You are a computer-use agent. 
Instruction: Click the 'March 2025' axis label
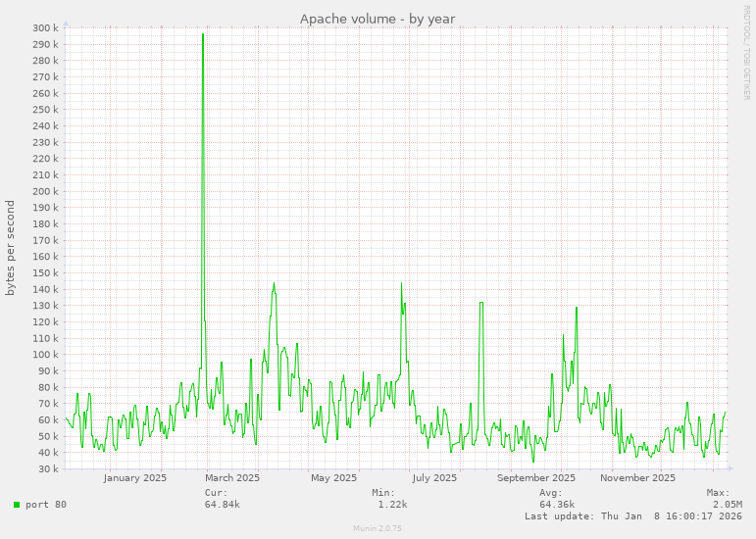click(232, 478)
